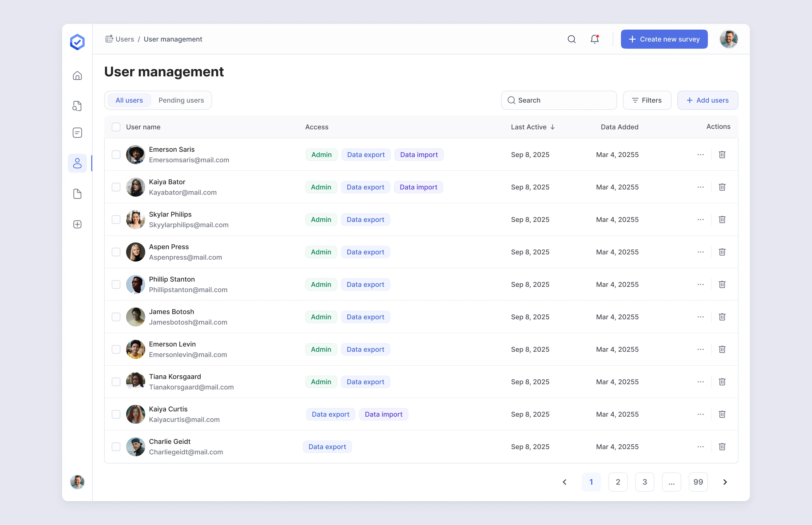Delete Charlie Geidt using the trash icon
The width and height of the screenshot is (812, 525).
[x=722, y=446]
